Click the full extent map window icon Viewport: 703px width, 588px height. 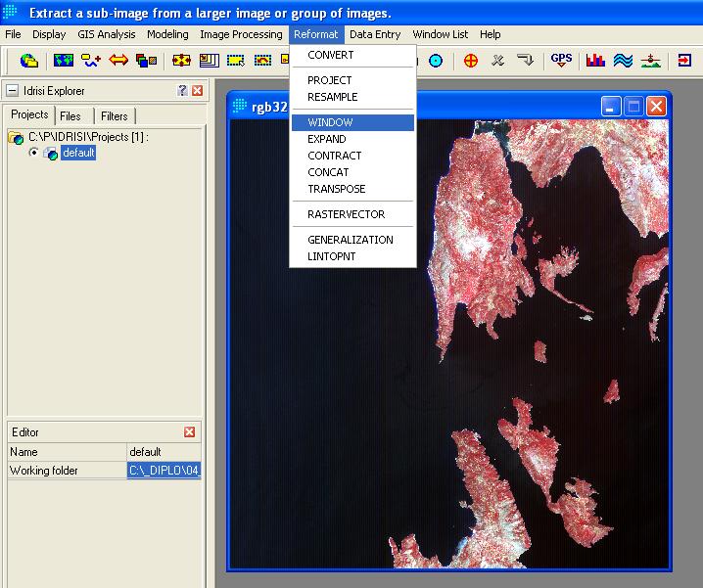[x=209, y=60]
